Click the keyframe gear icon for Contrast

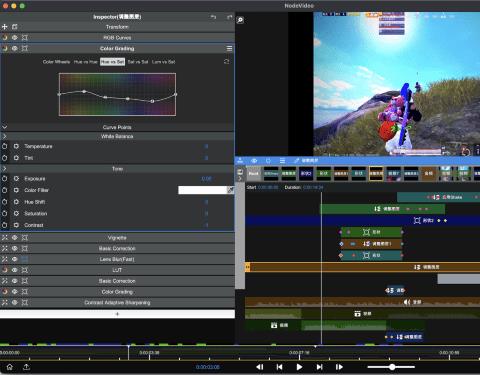16,225
